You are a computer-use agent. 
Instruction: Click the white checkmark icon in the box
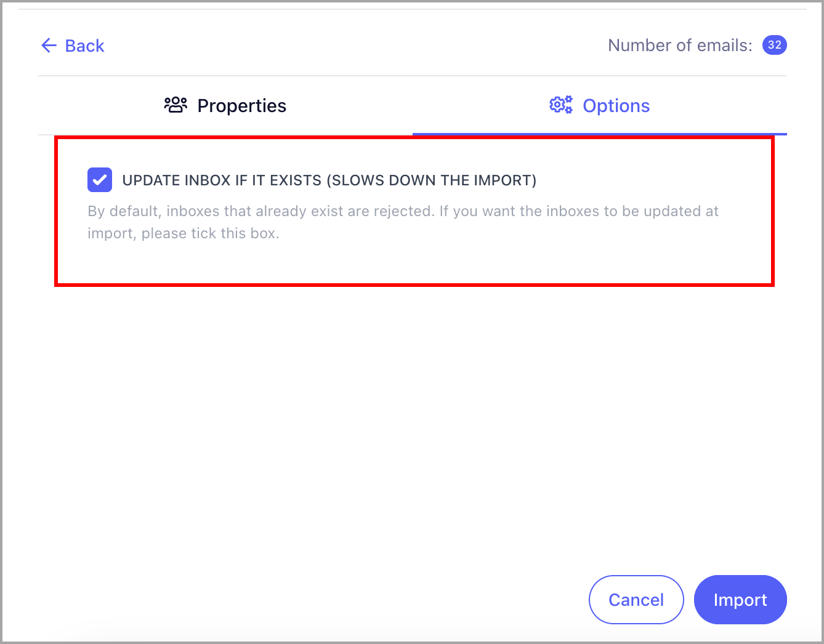[100, 180]
